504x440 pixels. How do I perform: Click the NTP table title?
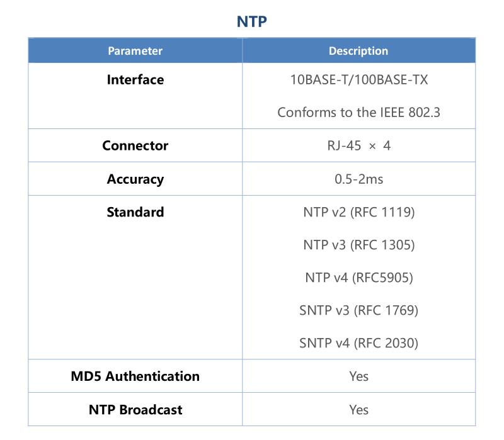pos(252,21)
